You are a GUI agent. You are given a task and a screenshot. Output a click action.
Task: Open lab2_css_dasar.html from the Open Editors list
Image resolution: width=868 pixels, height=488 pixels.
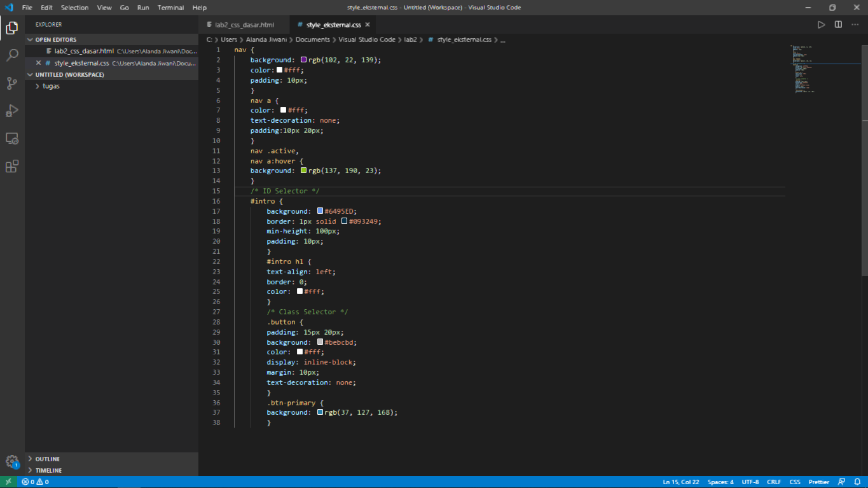tap(112, 51)
